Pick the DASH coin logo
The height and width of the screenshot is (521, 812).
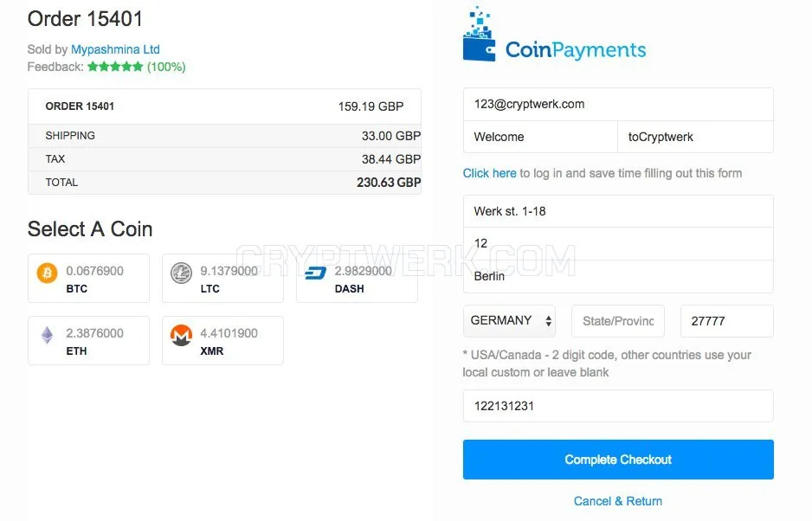(315, 273)
